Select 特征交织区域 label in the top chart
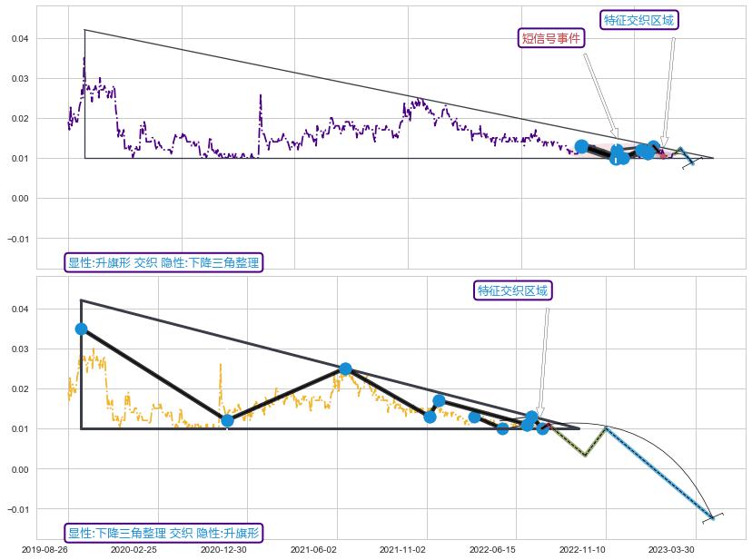Screen dimensions: 752x560 point(639,20)
